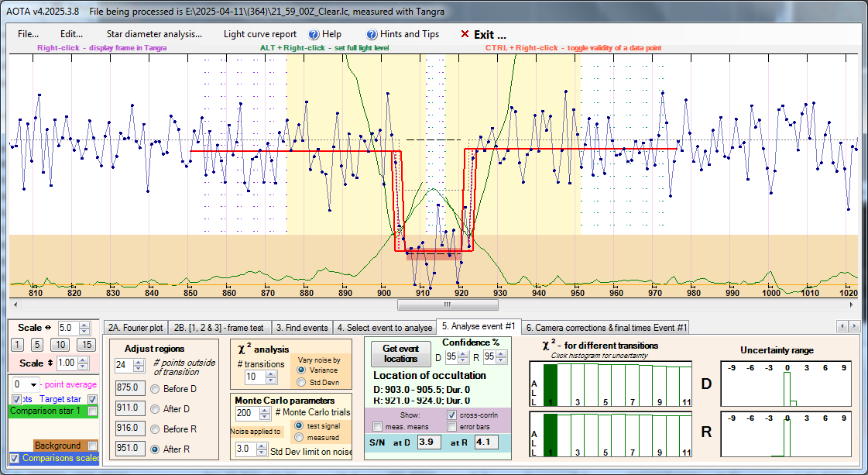Enable the error bars checkbox
868x475 pixels.
click(452, 427)
